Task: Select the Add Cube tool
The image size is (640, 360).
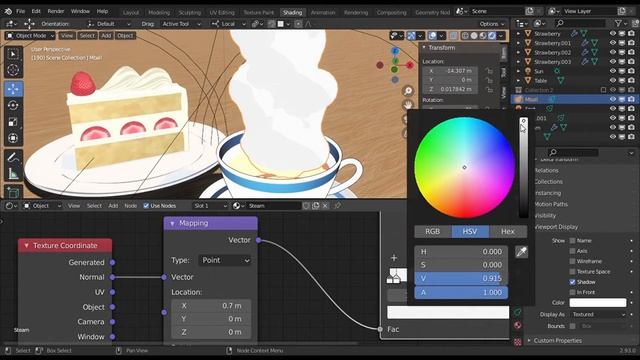Action: tap(13, 192)
